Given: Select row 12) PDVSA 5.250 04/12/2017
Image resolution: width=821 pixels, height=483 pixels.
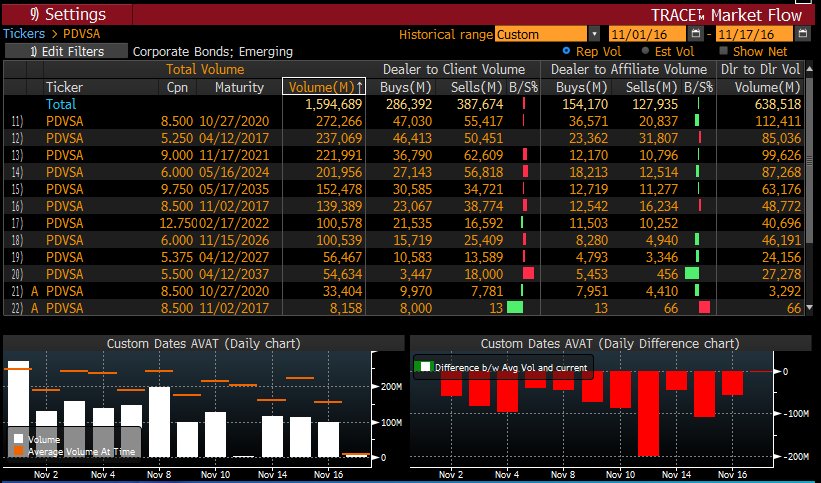Looking at the screenshot, I should [x=404, y=138].
